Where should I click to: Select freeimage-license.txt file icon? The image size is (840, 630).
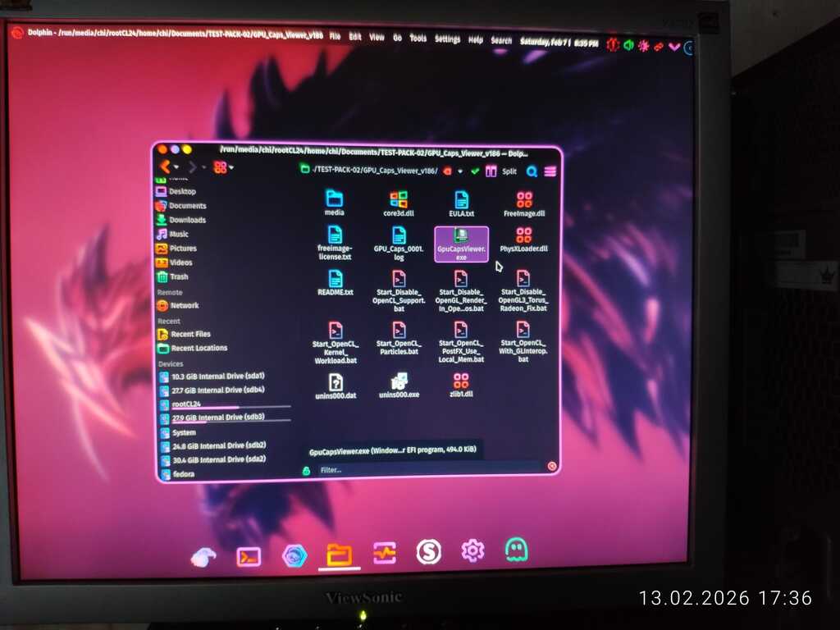[335, 235]
